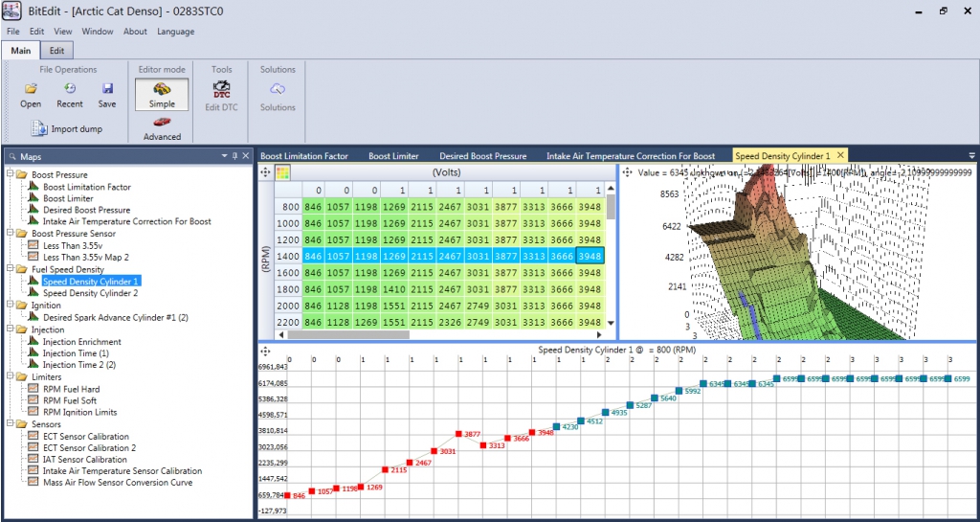The image size is (980, 522).
Task: Open the Window menu
Action: (98, 32)
